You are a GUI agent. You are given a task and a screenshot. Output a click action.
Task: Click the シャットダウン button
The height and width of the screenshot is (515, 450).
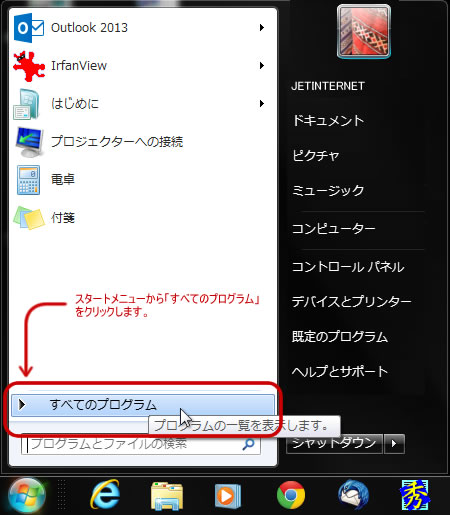pos(334,444)
